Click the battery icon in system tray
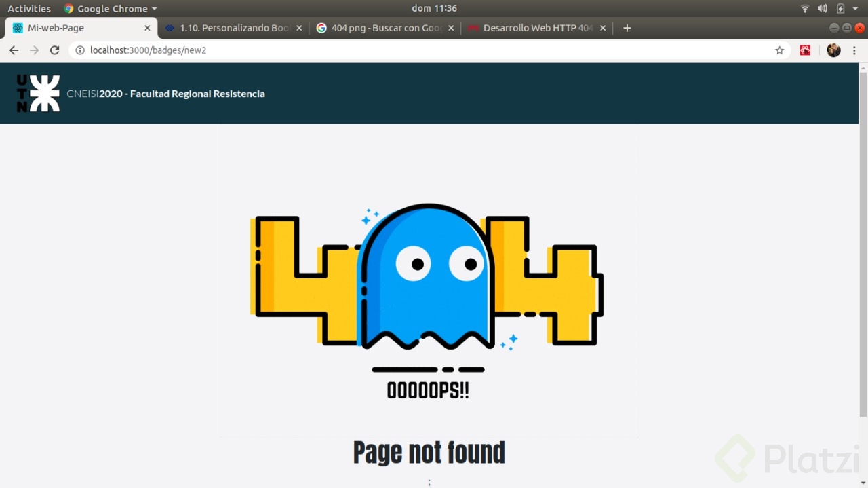This screenshot has height=488, width=868. pos(840,8)
